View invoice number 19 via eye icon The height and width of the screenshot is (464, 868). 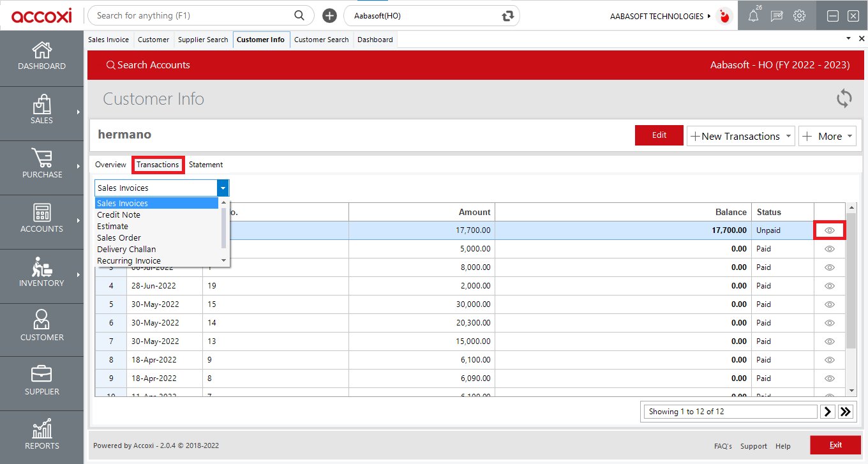pyautogui.click(x=830, y=286)
